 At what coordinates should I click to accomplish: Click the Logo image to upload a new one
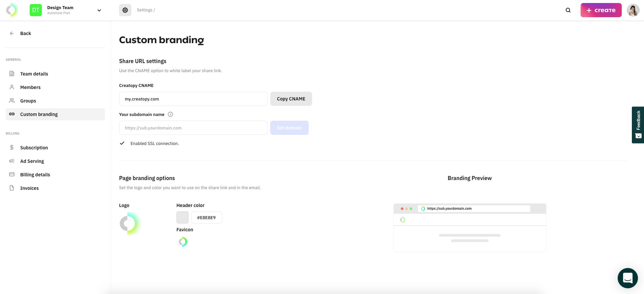click(x=129, y=224)
